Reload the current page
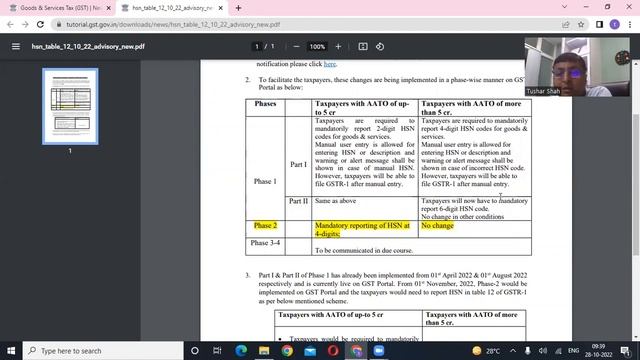 [x=40, y=24]
